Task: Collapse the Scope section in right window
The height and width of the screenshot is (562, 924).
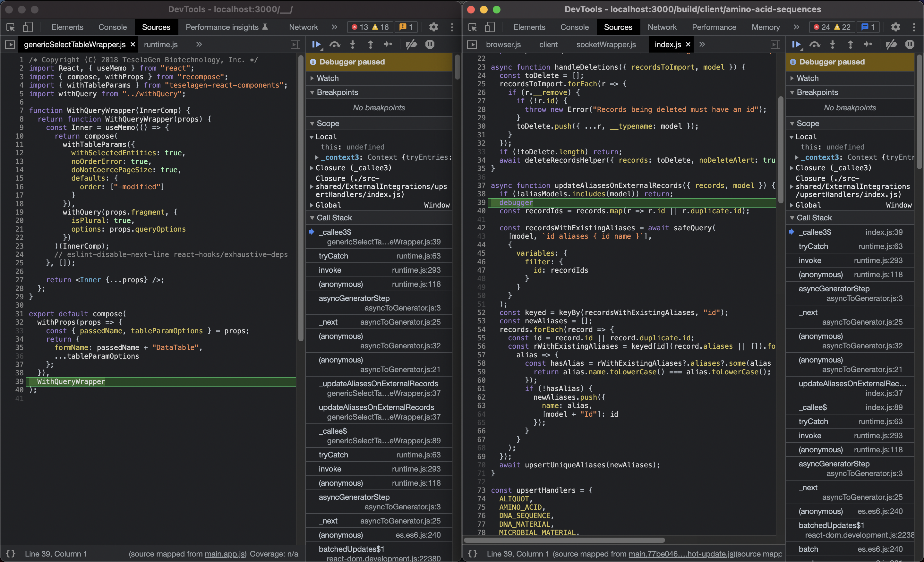Action: [850, 123]
